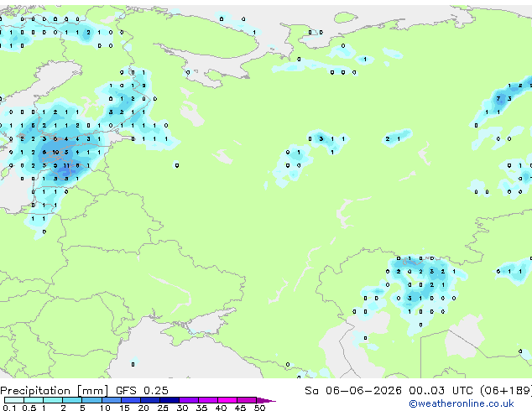Screen dimensions: 532x411
Task: Click the legend label '0.1'
Action: point(9,408)
